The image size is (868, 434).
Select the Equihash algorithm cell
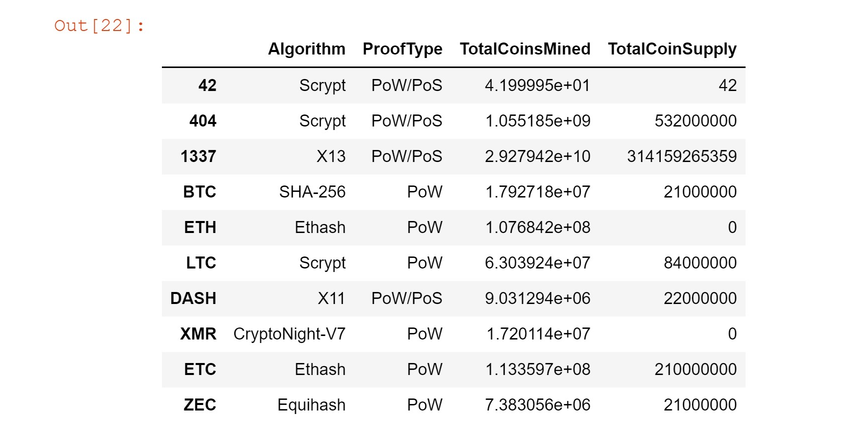tap(311, 405)
